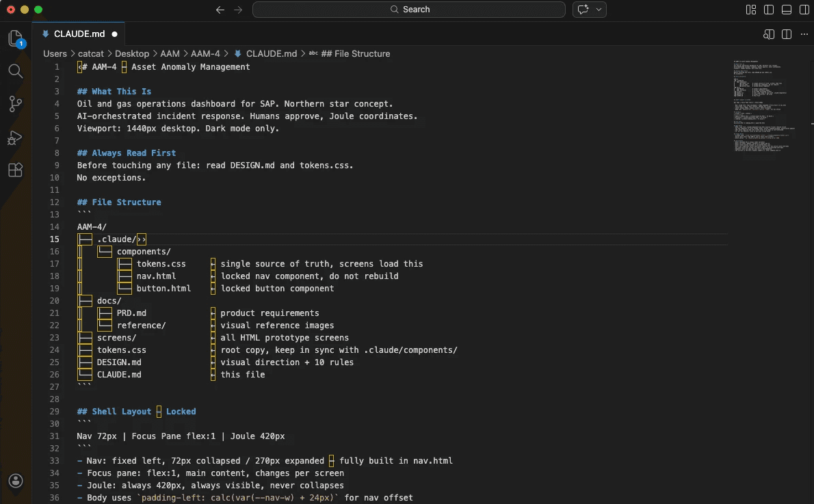Open the Run and Debug view

coord(16,137)
